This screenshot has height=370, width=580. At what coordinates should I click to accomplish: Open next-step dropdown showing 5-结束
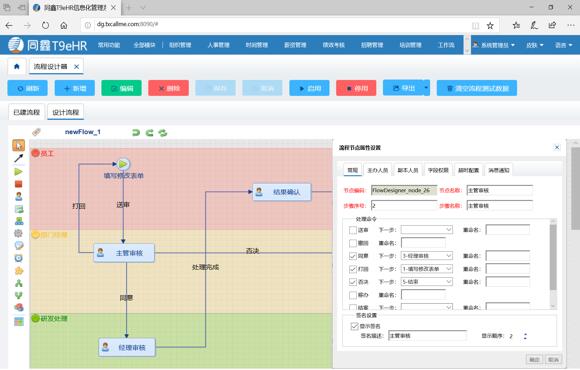[x=427, y=282]
